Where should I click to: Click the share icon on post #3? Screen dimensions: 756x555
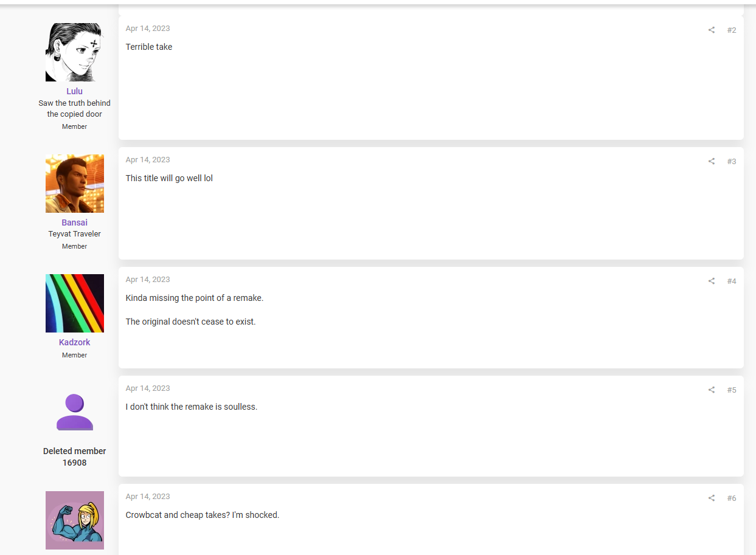pyautogui.click(x=711, y=161)
